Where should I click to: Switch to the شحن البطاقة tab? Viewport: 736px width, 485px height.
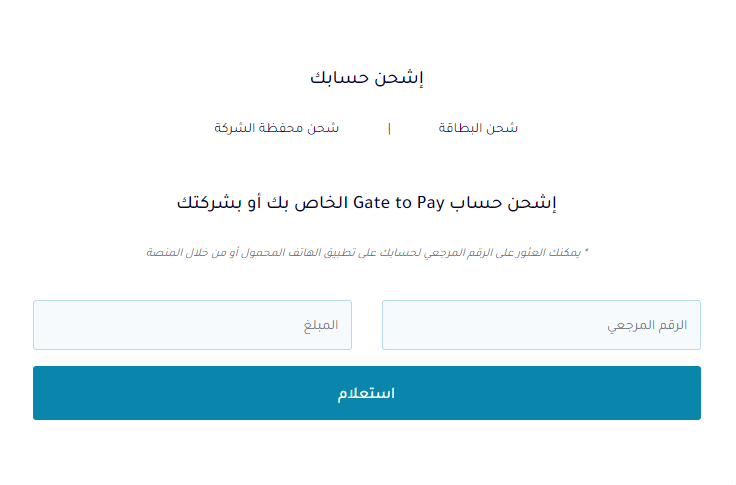click(478, 128)
